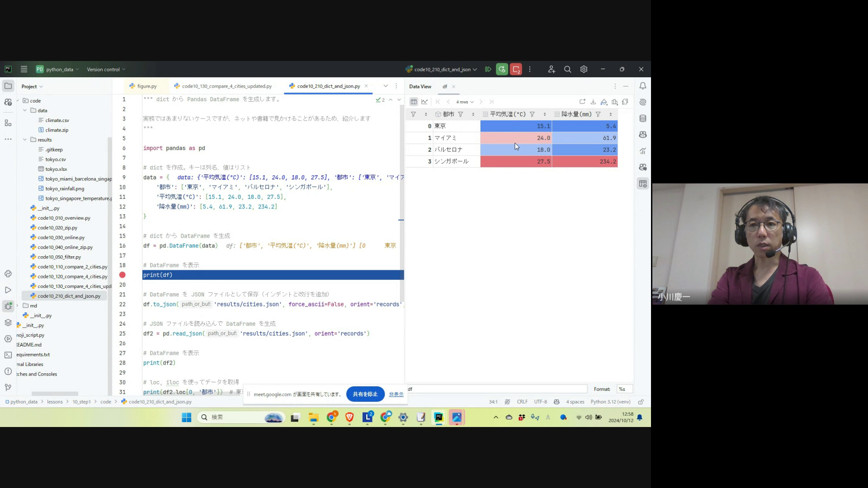The image size is (868, 488).
Task: Toggle filter on 降水量(mm) column
Action: (x=598, y=114)
